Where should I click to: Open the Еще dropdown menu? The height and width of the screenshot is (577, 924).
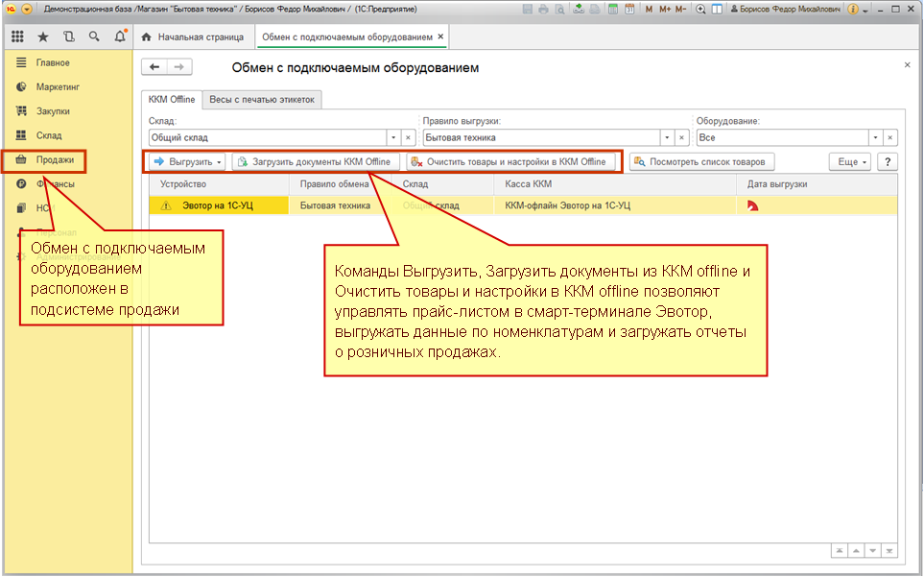(850, 161)
